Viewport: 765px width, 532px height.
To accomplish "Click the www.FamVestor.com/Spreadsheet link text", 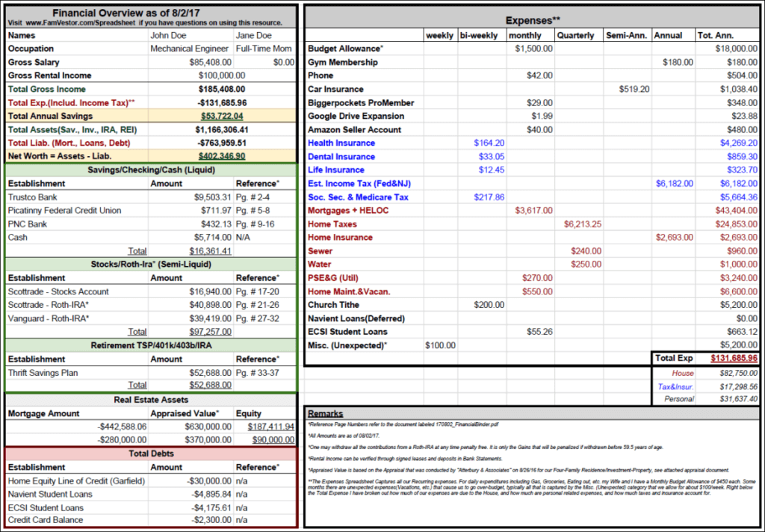I will click(x=81, y=23).
